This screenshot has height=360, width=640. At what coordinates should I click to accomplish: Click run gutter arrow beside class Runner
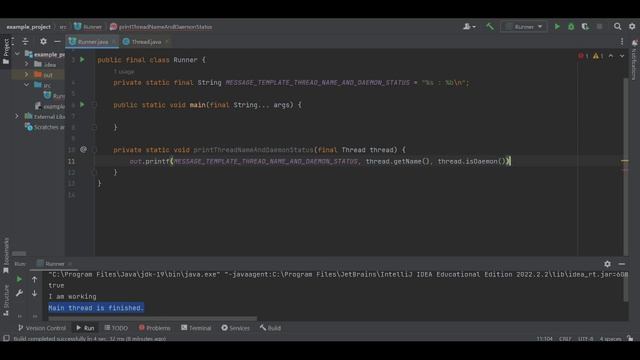click(x=82, y=60)
